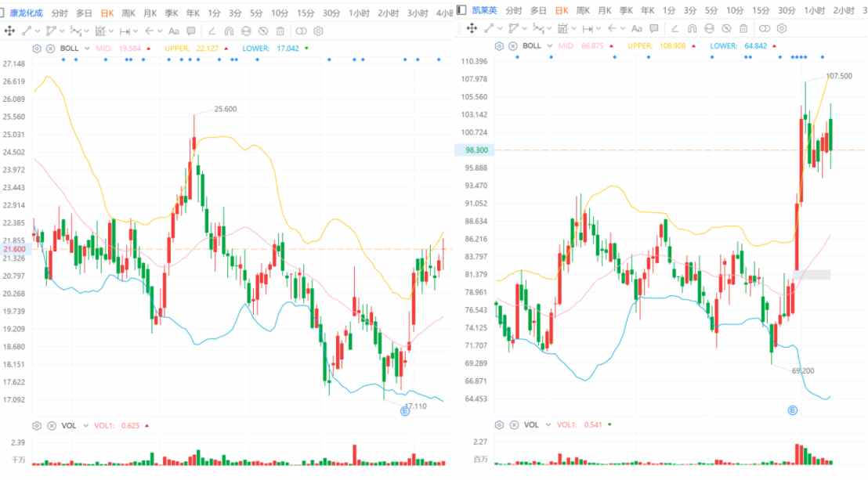The width and height of the screenshot is (868, 480).
Task: Click 凯莱英 stock name link
Action: coord(484,10)
